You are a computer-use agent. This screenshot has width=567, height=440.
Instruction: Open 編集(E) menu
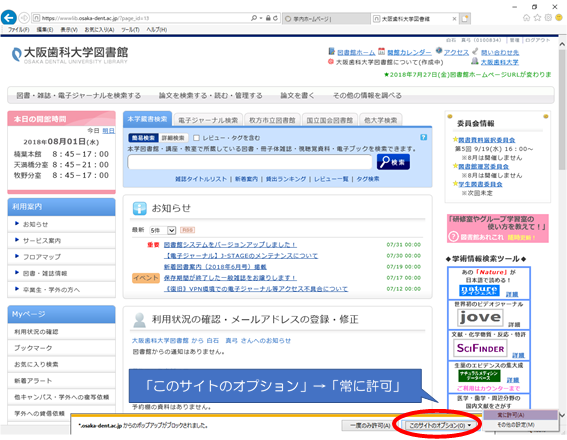click(44, 30)
